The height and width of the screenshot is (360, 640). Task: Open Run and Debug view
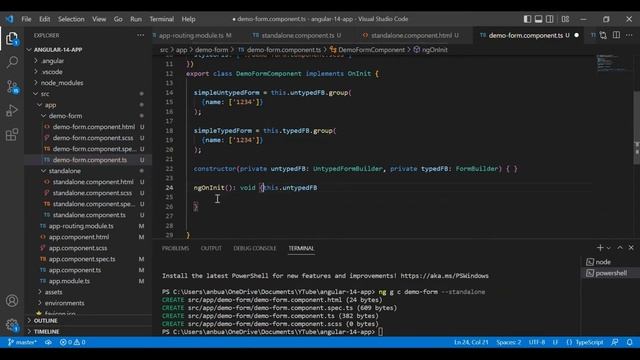pyautogui.click(x=12, y=111)
